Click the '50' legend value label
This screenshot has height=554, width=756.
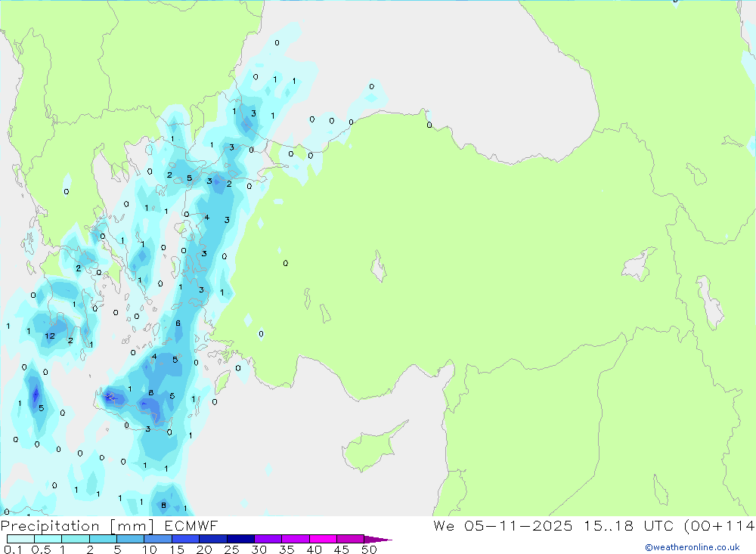pyautogui.click(x=369, y=549)
